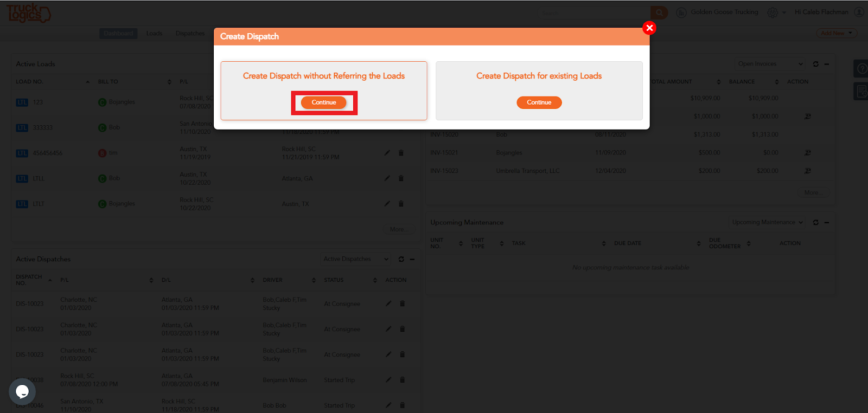Sort dispatches by DRIVER column arrows
This screenshot has width=868, height=413.
pyautogui.click(x=314, y=280)
